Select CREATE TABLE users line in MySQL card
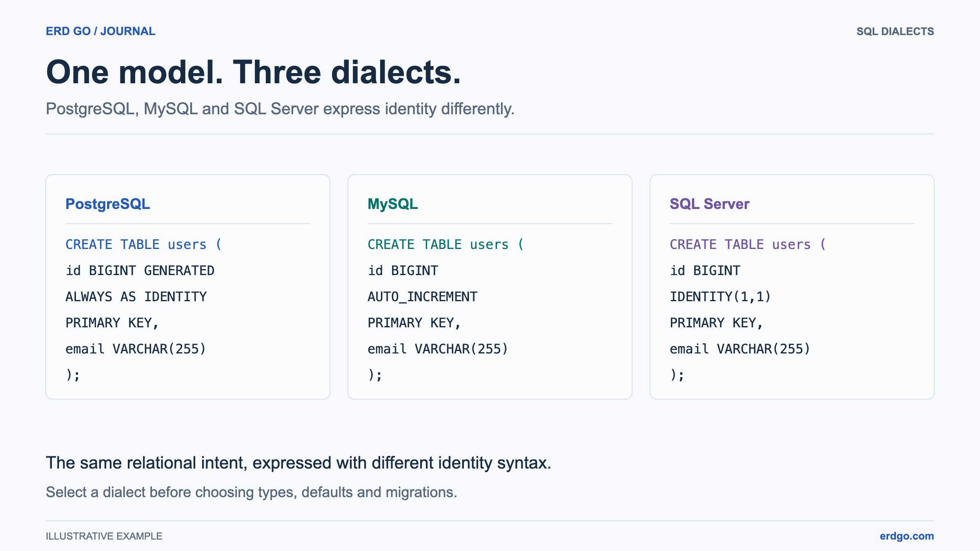The height and width of the screenshot is (551, 980). click(x=446, y=244)
